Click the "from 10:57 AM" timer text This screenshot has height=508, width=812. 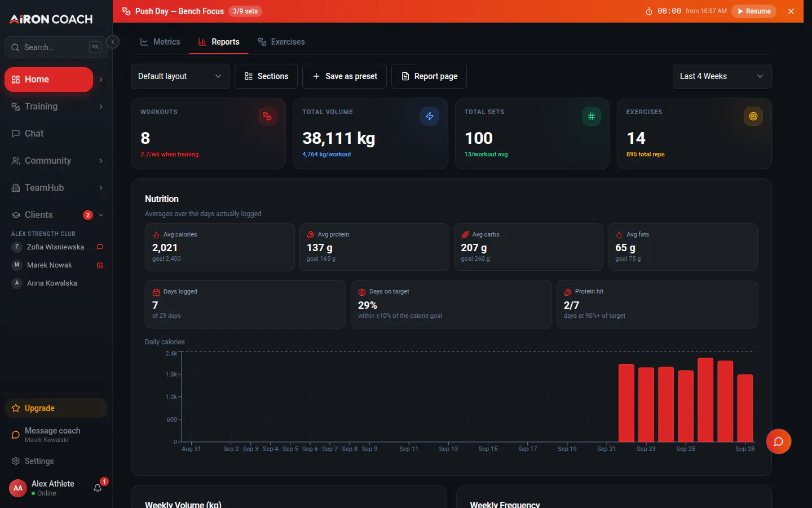(x=706, y=11)
